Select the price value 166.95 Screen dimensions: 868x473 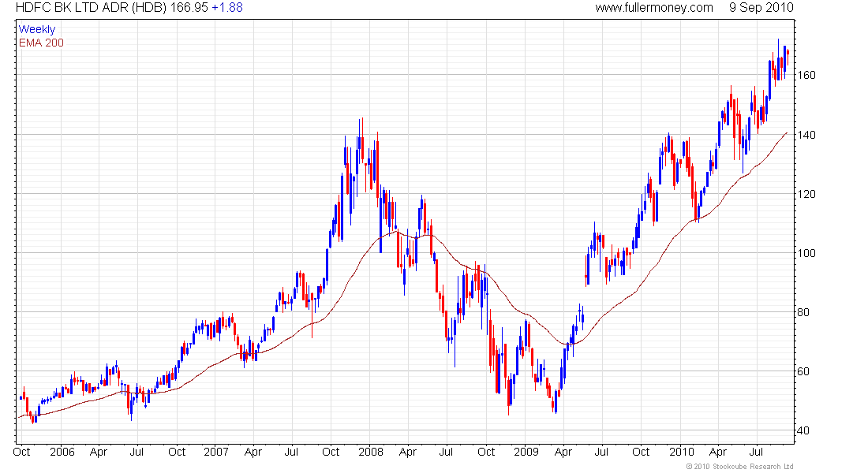point(189,8)
